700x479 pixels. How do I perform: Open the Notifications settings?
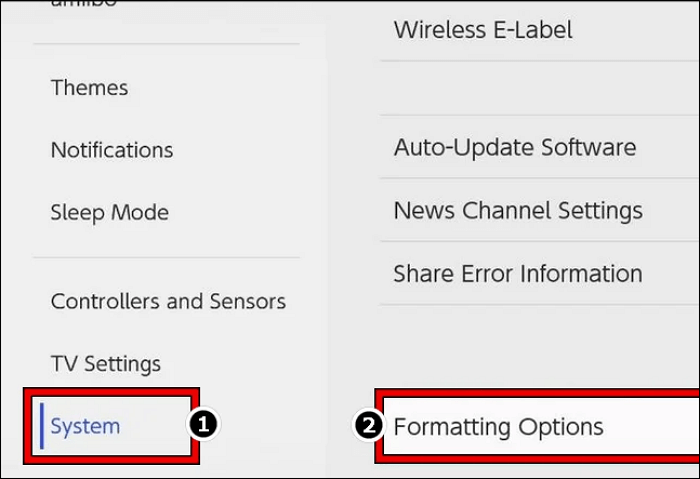point(111,150)
